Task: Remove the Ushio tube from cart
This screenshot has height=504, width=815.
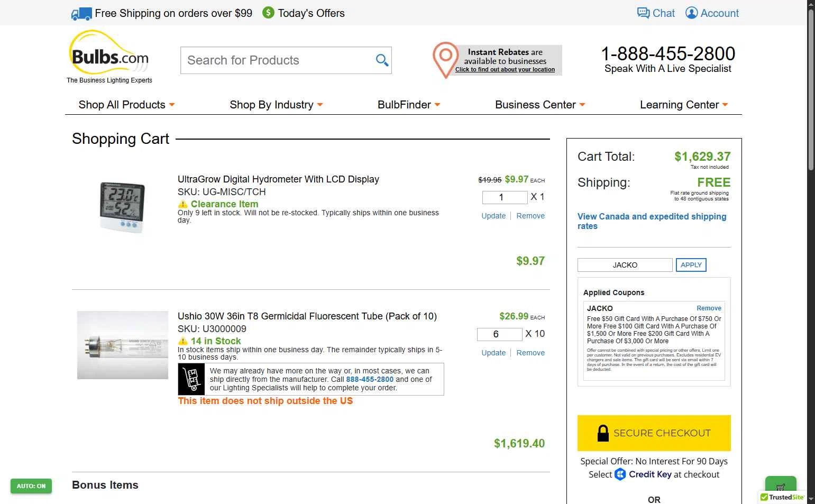Action: (x=530, y=353)
